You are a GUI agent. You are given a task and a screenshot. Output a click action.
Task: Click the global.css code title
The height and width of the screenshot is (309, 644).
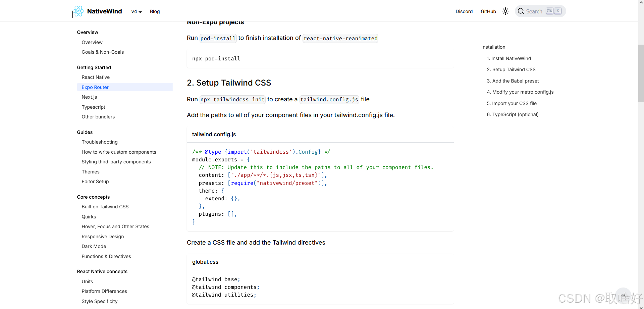(205, 262)
